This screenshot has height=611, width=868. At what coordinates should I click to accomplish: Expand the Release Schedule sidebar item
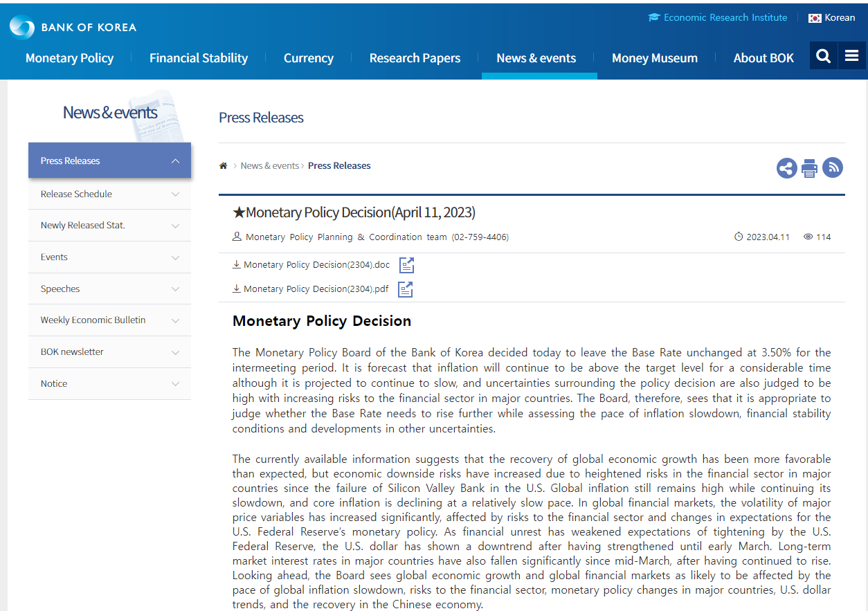pos(175,194)
